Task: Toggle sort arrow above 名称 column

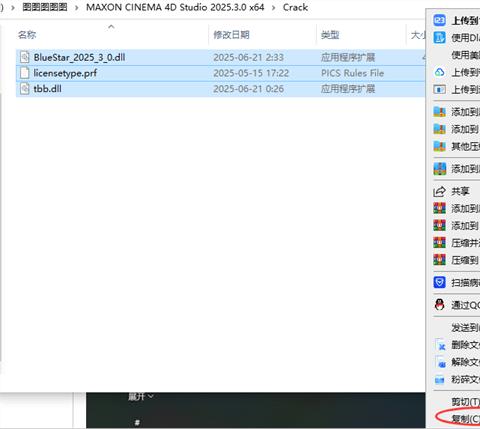Action: (x=111, y=27)
